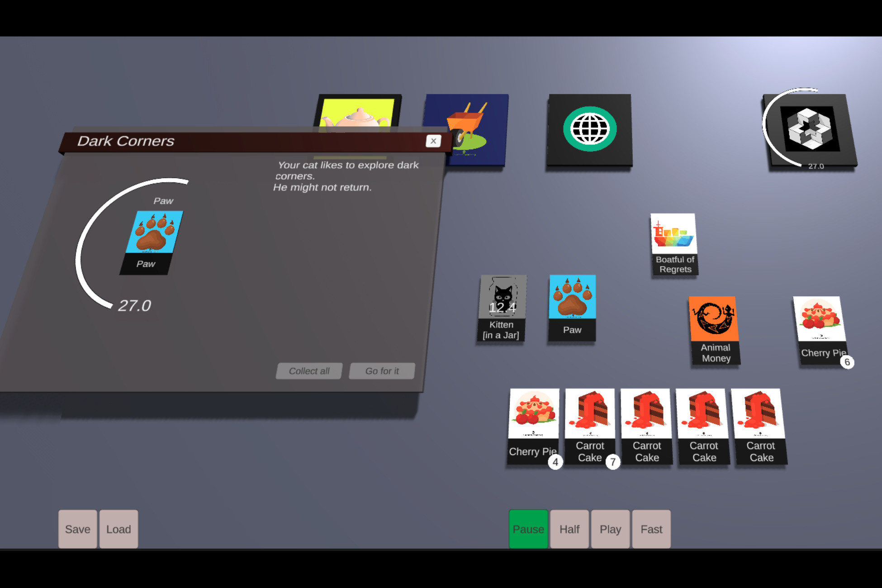The width and height of the screenshot is (882, 588).
Task: Load a saved game
Action: point(119,529)
